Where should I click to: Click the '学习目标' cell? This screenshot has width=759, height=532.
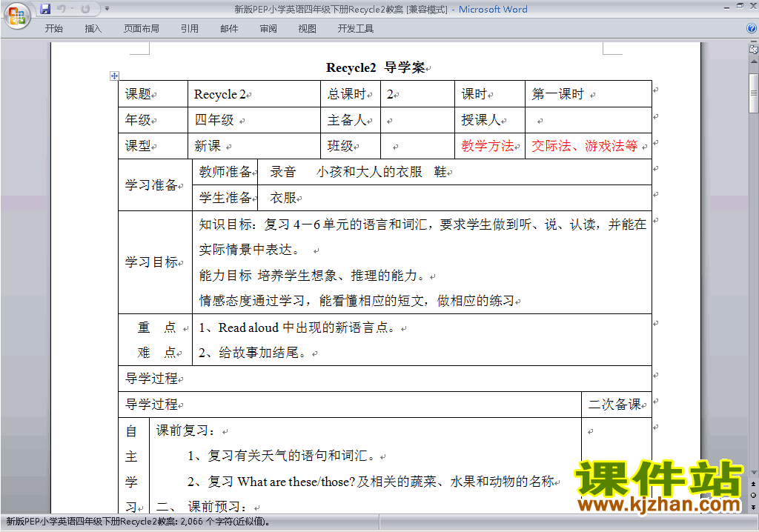[155, 262]
